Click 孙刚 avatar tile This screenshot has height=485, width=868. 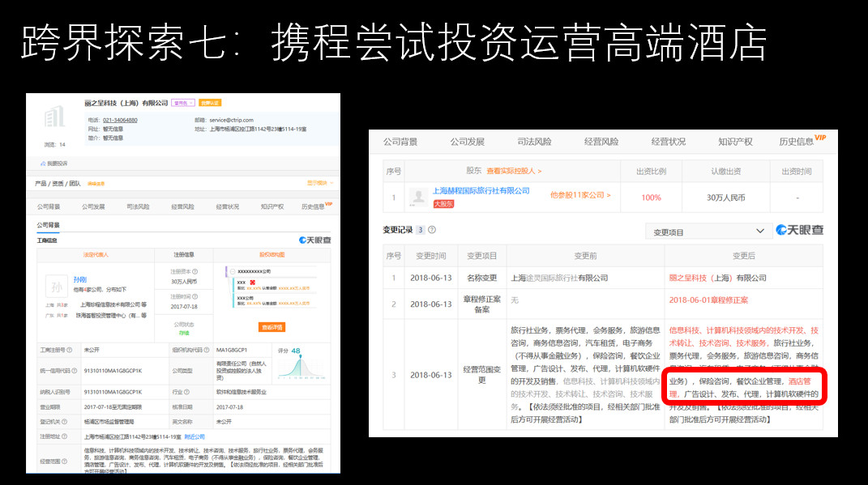(57, 287)
